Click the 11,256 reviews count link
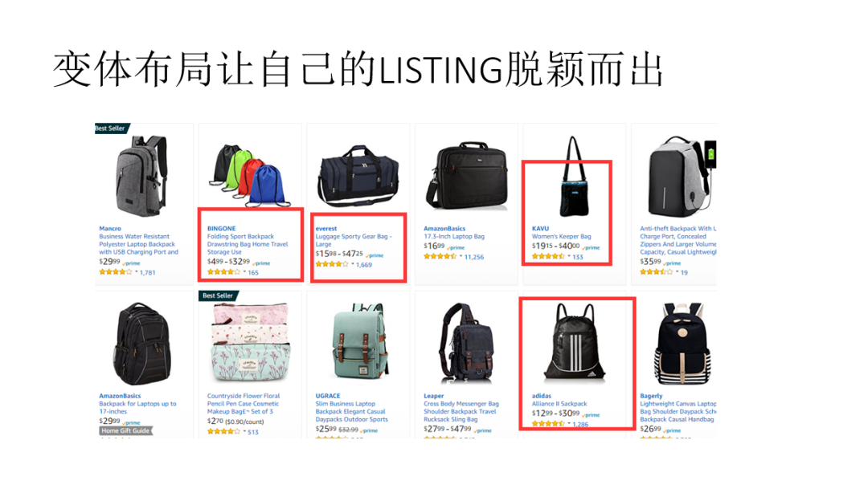868x493 pixels. pyautogui.click(x=474, y=257)
